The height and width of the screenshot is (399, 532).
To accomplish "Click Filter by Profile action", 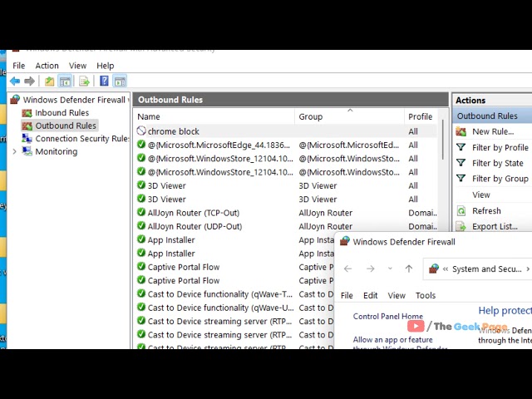I will [x=500, y=148].
